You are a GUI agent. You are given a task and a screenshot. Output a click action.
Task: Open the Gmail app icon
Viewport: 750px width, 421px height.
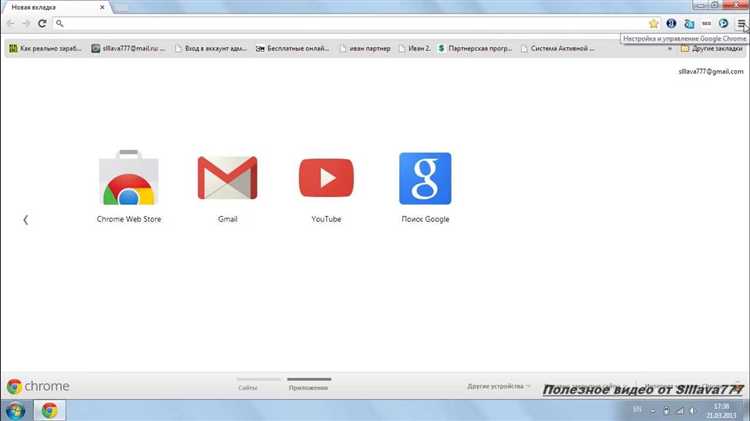point(227,177)
